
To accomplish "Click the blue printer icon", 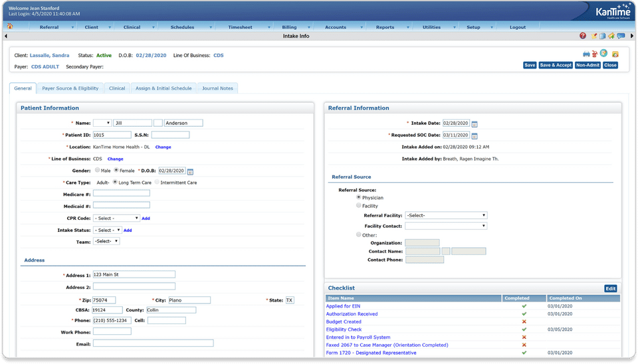I will pyautogui.click(x=586, y=54).
